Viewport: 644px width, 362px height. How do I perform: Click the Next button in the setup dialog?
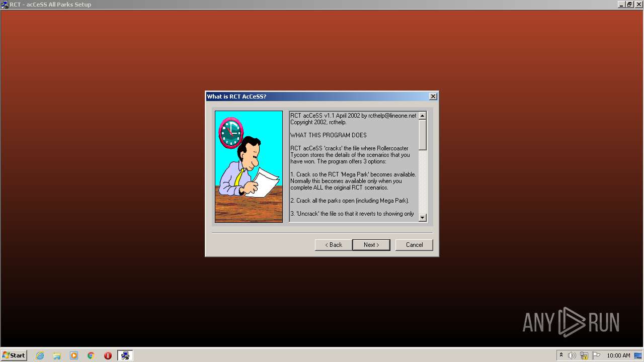click(371, 245)
